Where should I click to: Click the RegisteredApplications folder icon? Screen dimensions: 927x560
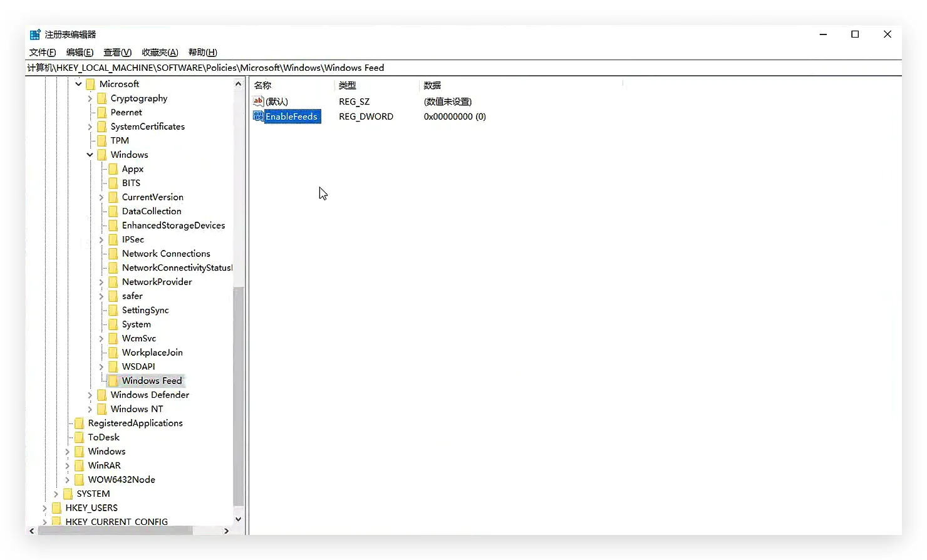[x=79, y=423]
